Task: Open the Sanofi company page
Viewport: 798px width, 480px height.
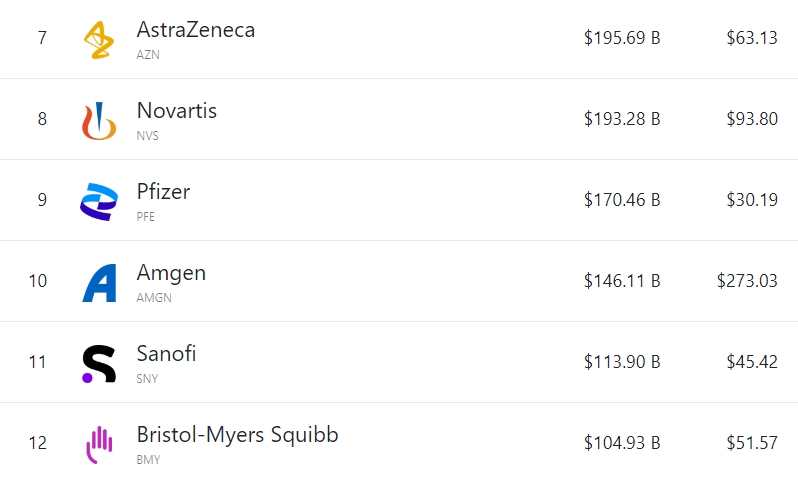Action: [166, 354]
